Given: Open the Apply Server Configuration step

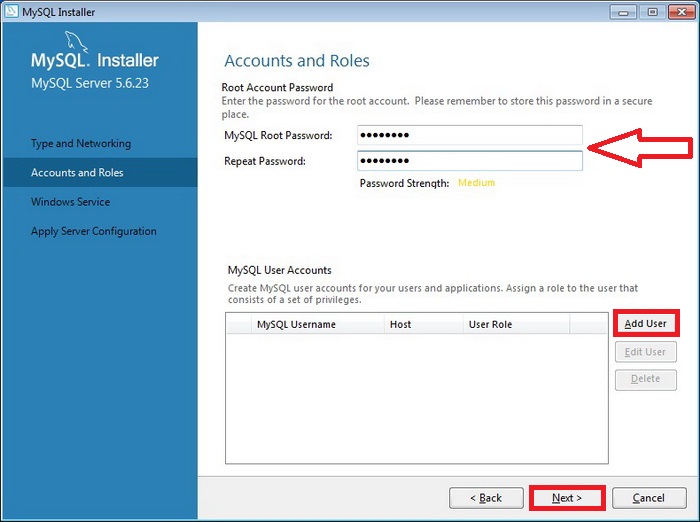Looking at the screenshot, I should [94, 231].
